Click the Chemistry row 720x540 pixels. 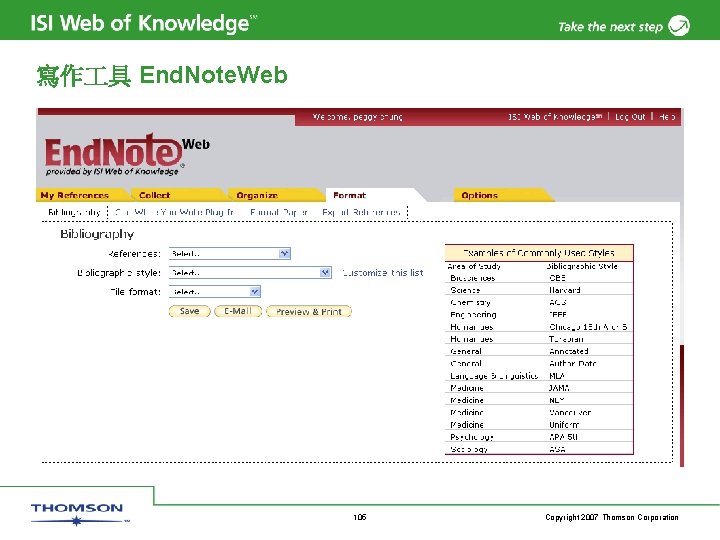coord(539,302)
